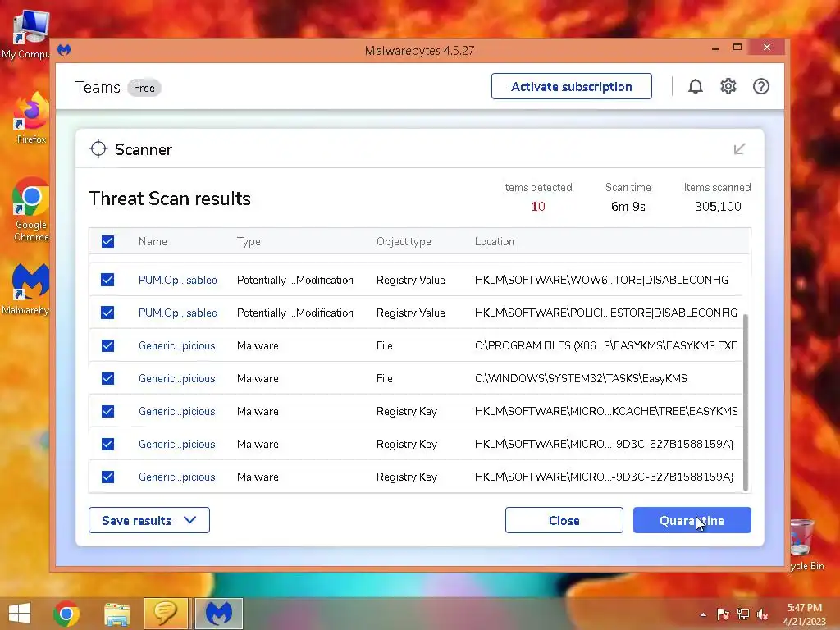This screenshot has height=630, width=840.
Task: Sort by the Object type column header
Action: click(x=404, y=242)
